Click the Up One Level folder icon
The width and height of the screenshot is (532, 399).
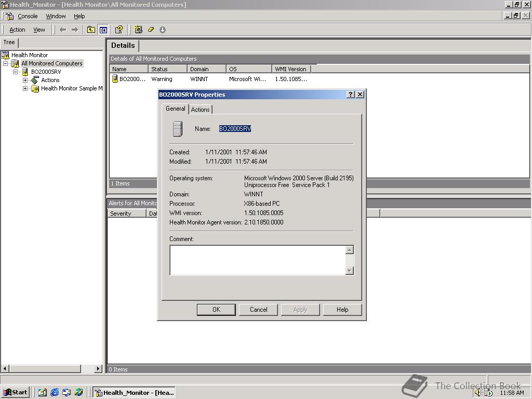pyautogui.click(x=91, y=30)
